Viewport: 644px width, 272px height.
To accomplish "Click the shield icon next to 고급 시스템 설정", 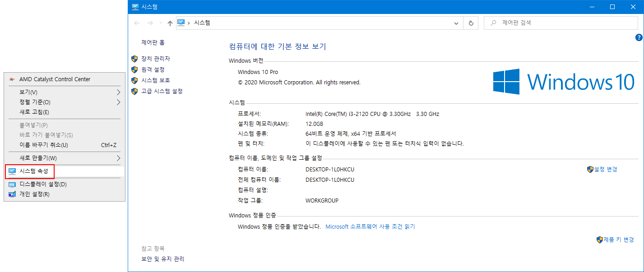I will point(134,91).
